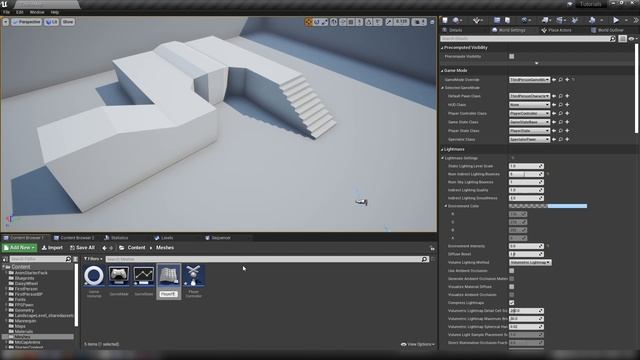The width and height of the screenshot is (640, 360).
Task: Toggle the sources panel icon
Action: click(5, 259)
